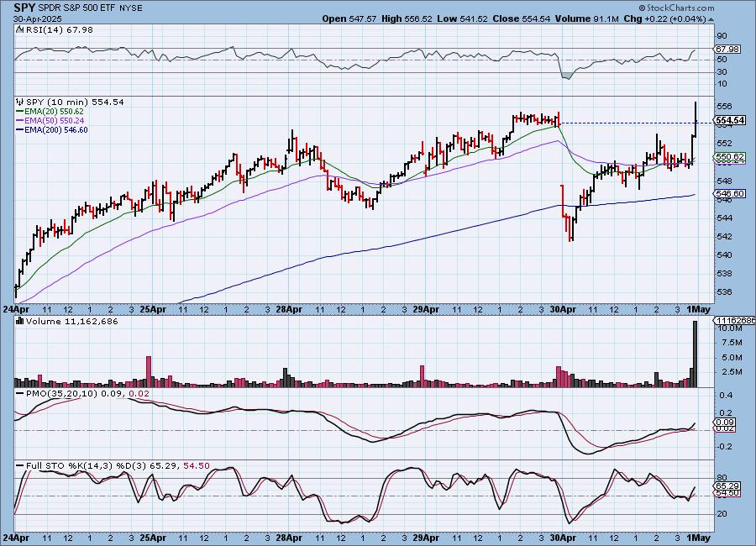This screenshot has width=756, height=546.
Task: Click the 'SPY (10 min) 554.54' panel label
Action: pos(75,102)
